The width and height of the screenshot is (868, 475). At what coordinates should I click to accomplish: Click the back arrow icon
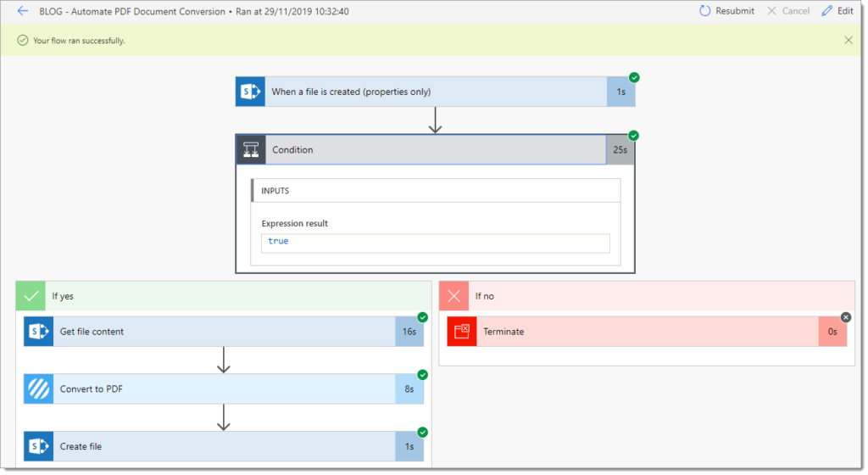pyautogui.click(x=23, y=11)
